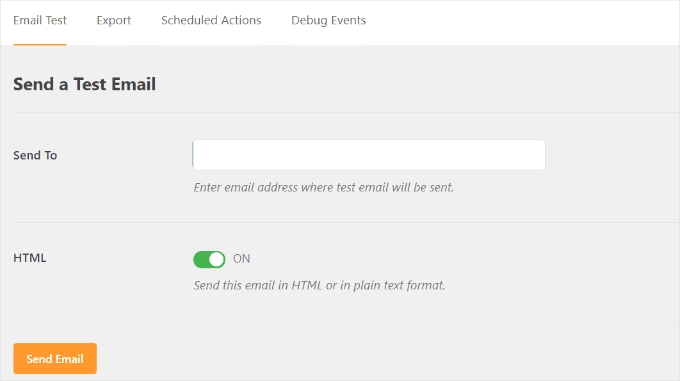Place cursor at start of Send To box

pos(196,155)
